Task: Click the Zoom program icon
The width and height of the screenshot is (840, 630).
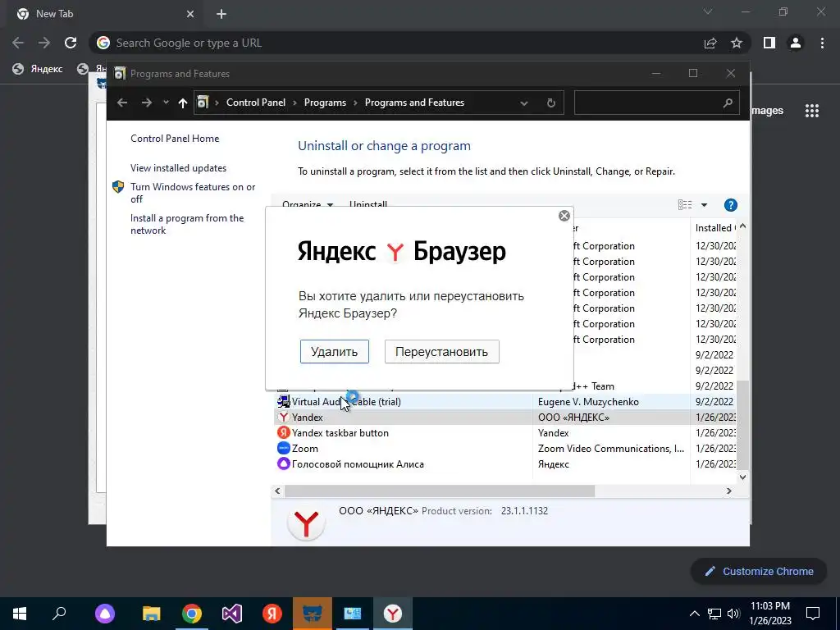Action: coord(283,448)
